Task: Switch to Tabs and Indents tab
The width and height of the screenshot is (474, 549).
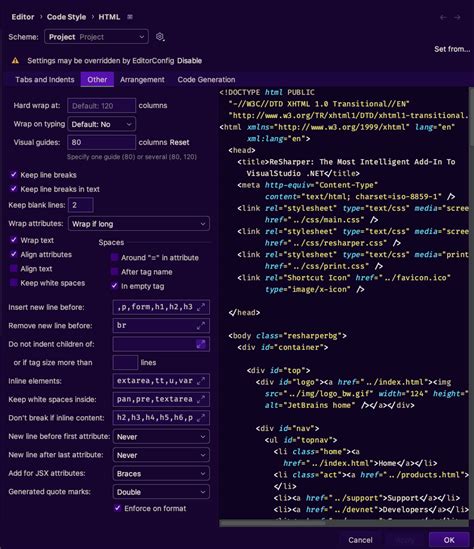Action: tap(45, 79)
